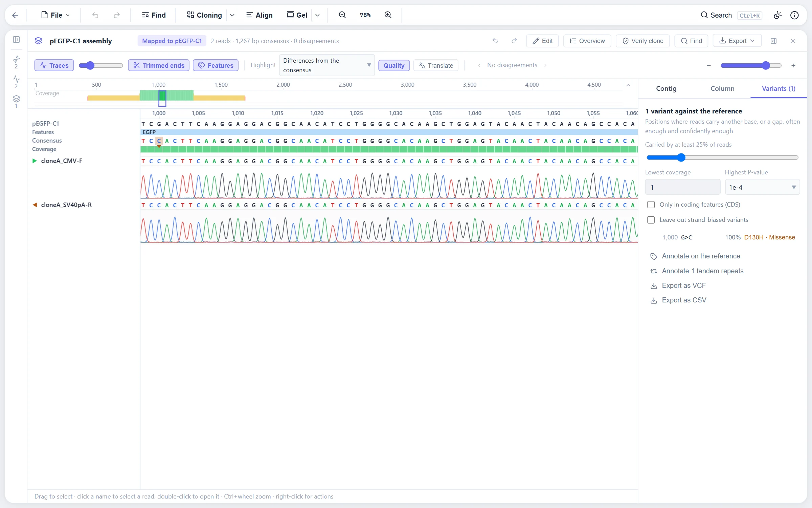Switch to the Column tab
The image size is (812, 508).
722,88
